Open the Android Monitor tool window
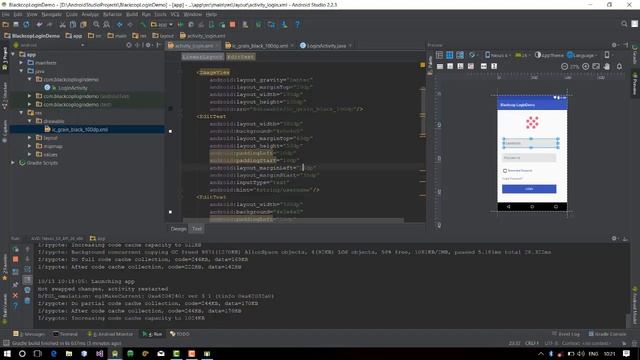This screenshot has height=360, width=640. [110, 334]
